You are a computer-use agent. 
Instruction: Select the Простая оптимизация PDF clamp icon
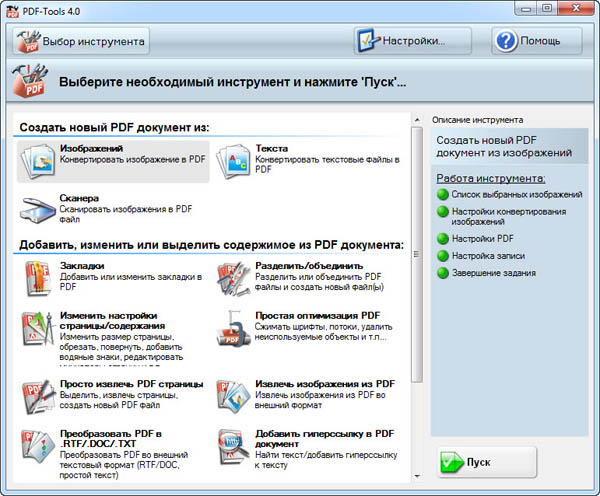coord(233,329)
